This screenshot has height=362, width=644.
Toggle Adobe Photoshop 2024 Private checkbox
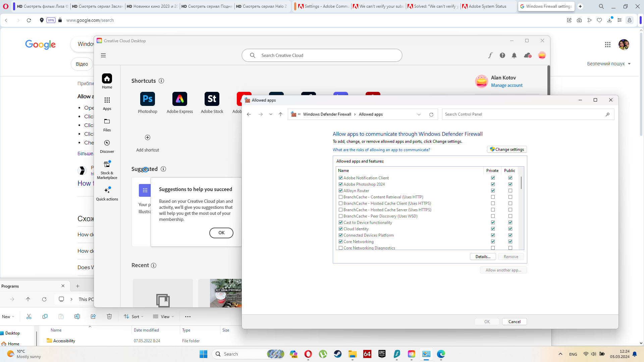493,184
